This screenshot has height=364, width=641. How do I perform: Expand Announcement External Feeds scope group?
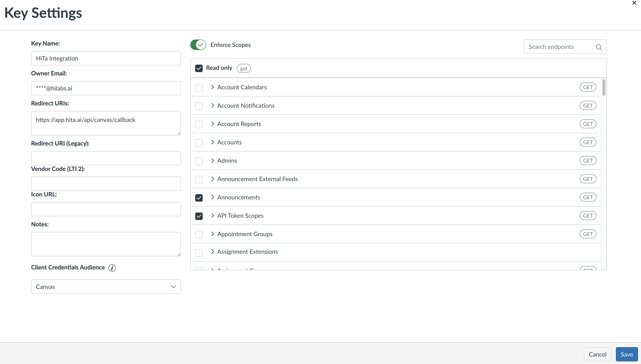pyautogui.click(x=213, y=179)
